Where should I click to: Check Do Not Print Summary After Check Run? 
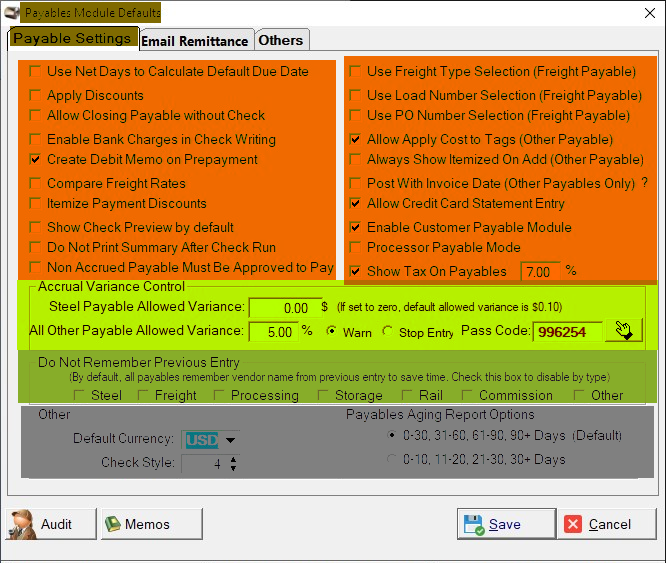tap(35, 247)
